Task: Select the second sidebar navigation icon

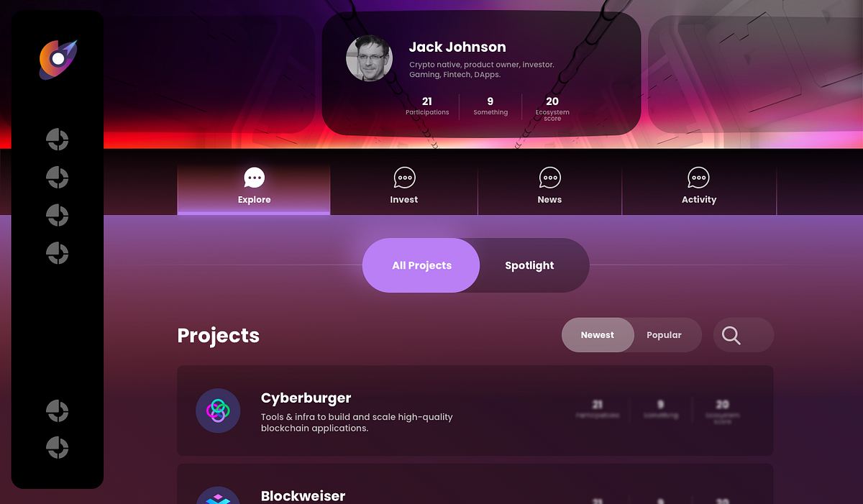Action: 58,177
